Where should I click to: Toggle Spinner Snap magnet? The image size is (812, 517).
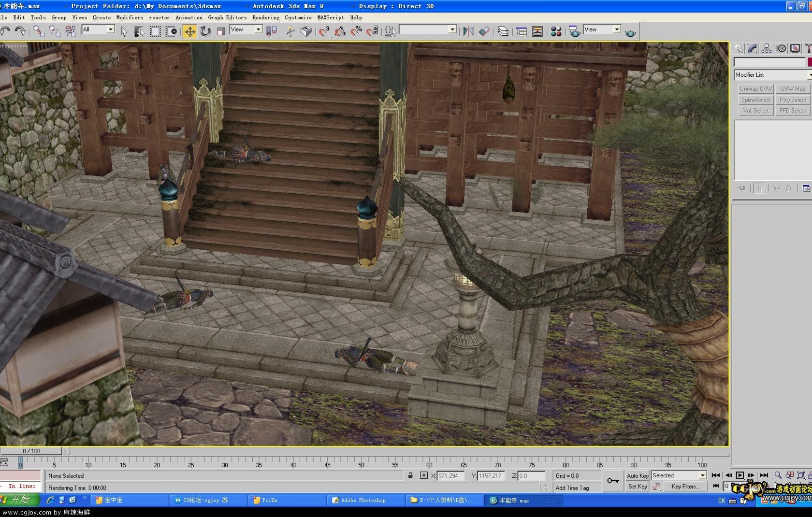pyautogui.click(x=372, y=31)
